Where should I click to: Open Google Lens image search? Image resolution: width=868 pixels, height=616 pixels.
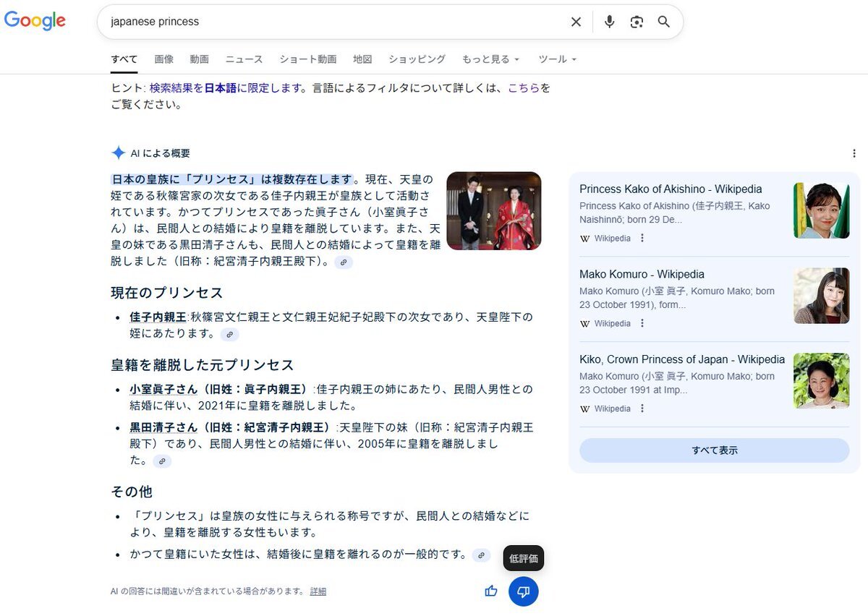click(x=637, y=22)
